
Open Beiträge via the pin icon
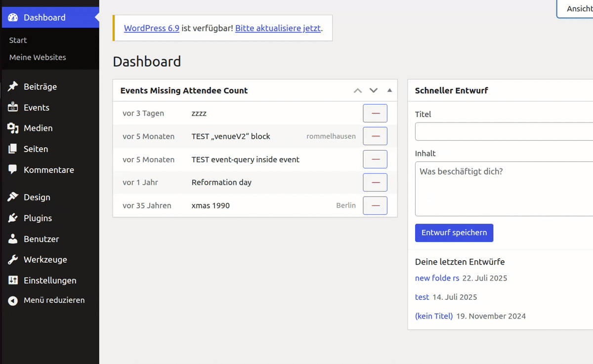tap(13, 86)
